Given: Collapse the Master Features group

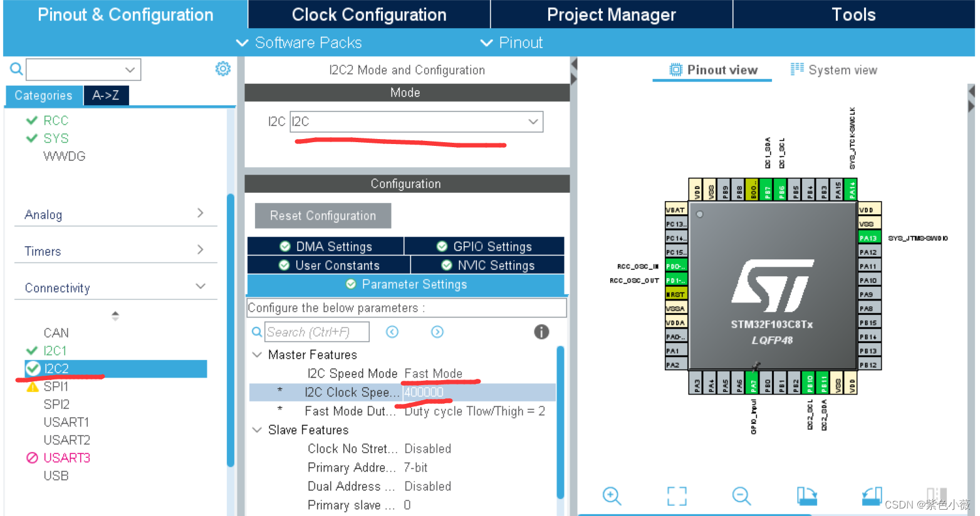Looking at the screenshot, I should [x=257, y=354].
